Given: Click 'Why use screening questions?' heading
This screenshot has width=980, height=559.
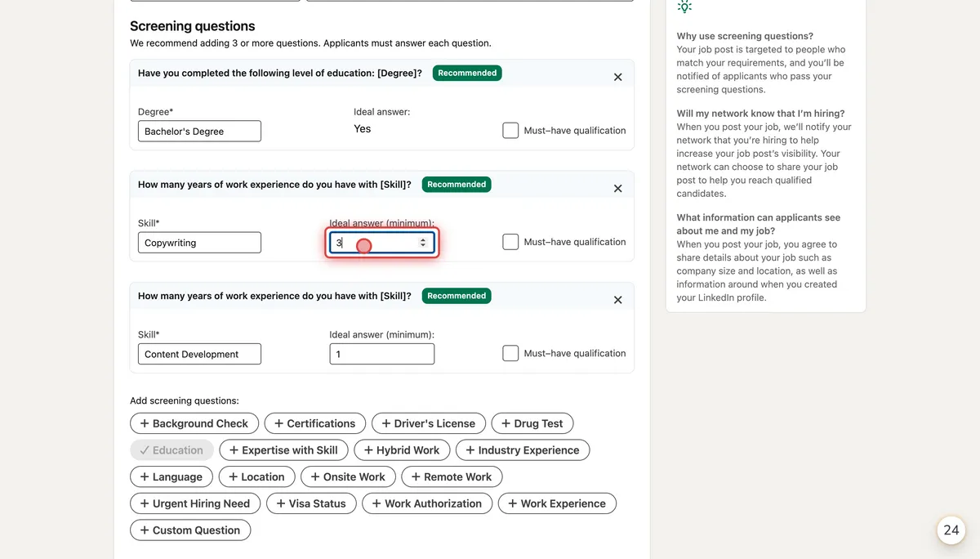Looking at the screenshot, I should point(745,36).
